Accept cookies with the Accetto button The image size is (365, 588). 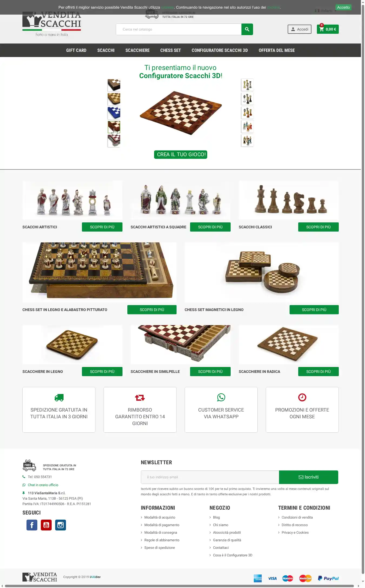coord(343,7)
